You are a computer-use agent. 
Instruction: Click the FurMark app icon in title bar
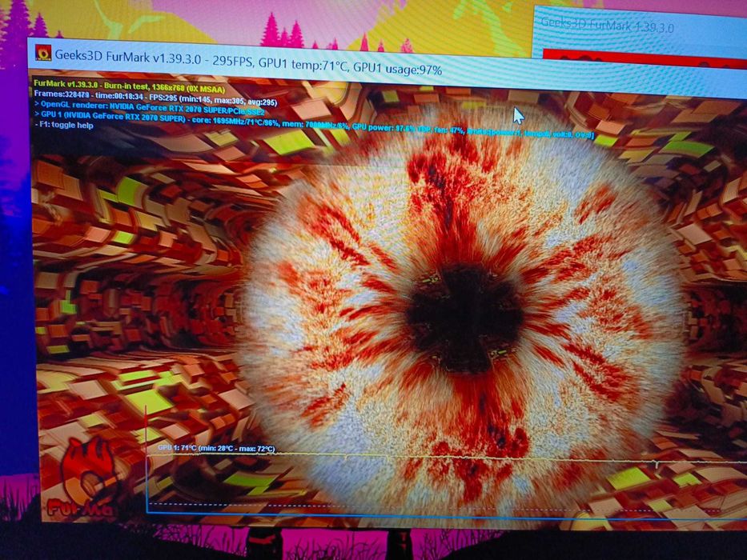click(43, 53)
